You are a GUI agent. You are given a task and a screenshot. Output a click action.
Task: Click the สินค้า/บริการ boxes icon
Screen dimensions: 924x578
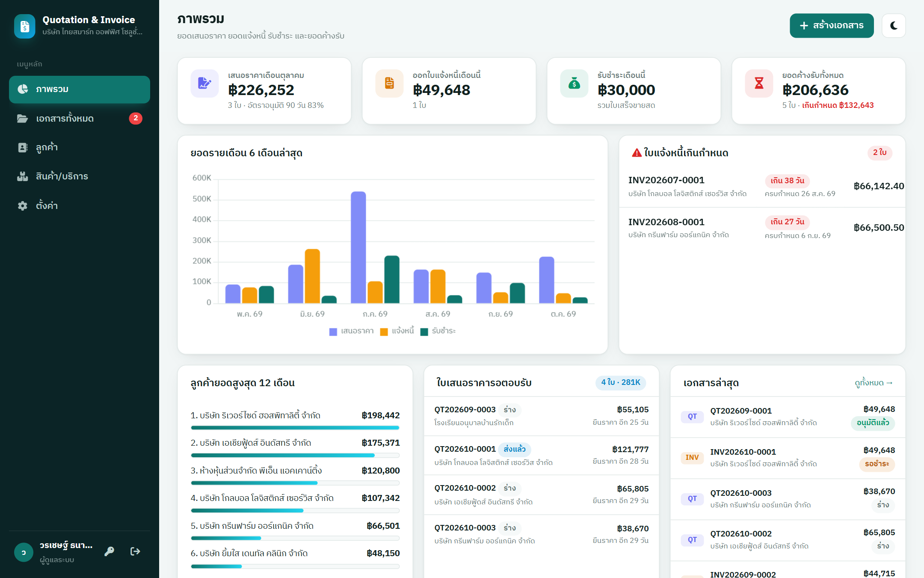click(23, 176)
